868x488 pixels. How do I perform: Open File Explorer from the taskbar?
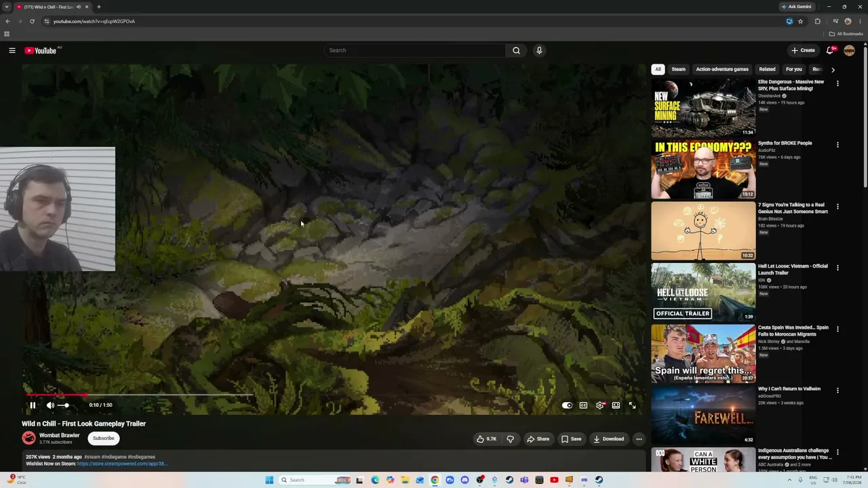click(x=405, y=480)
